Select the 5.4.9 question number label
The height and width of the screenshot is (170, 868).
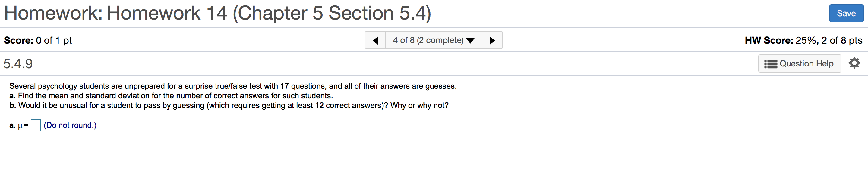(18, 63)
